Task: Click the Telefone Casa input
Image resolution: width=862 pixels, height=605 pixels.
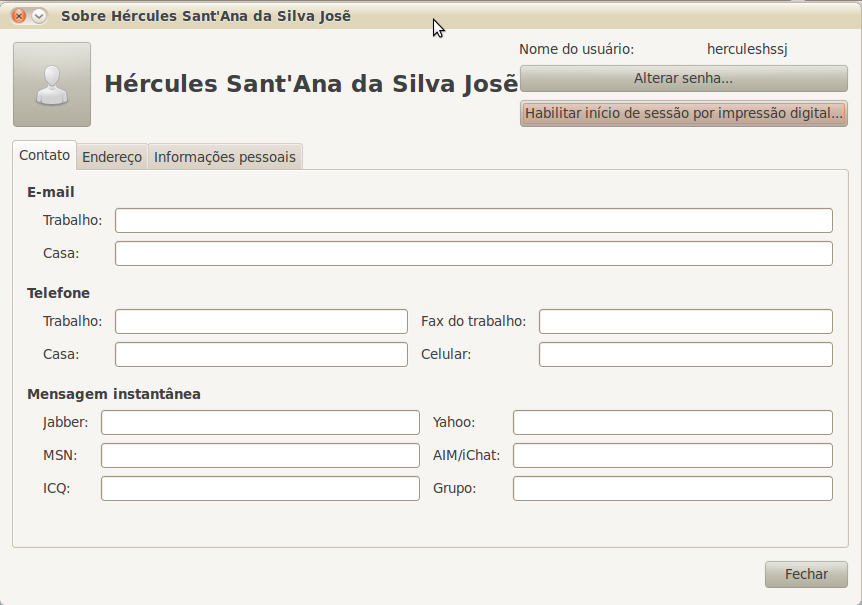Action: pos(261,354)
